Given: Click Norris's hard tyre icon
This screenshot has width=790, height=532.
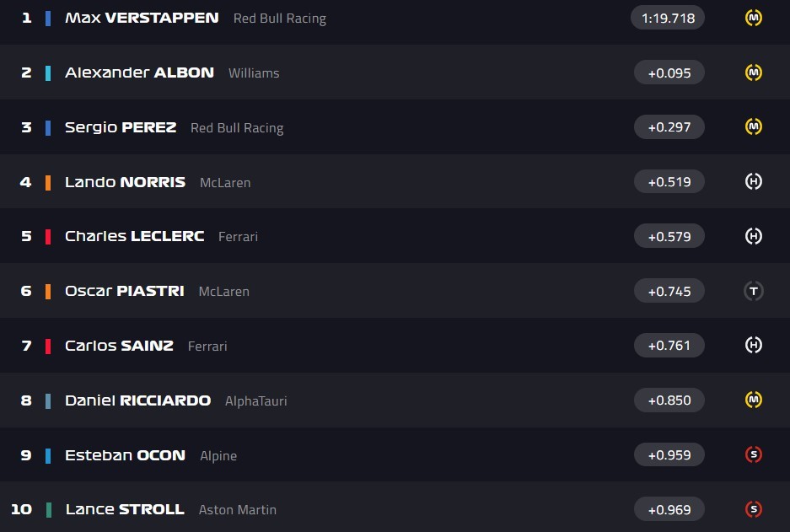Looking at the screenshot, I should click(x=754, y=181).
